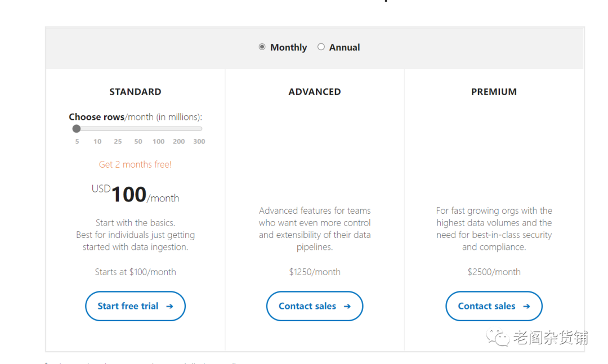
Task: Click the WeChat logo watermark icon
Action: 498,337
